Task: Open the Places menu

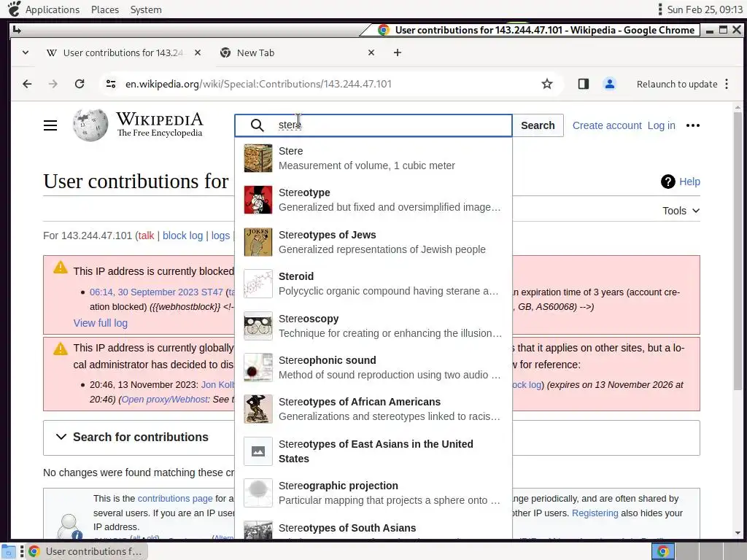Action: click(x=105, y=9)
